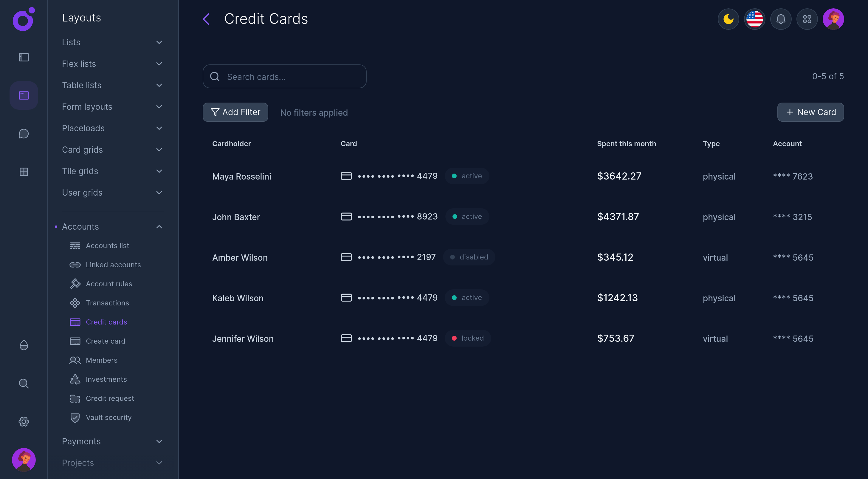Open the apps grid toggle in the header

(x=807, y=19)
